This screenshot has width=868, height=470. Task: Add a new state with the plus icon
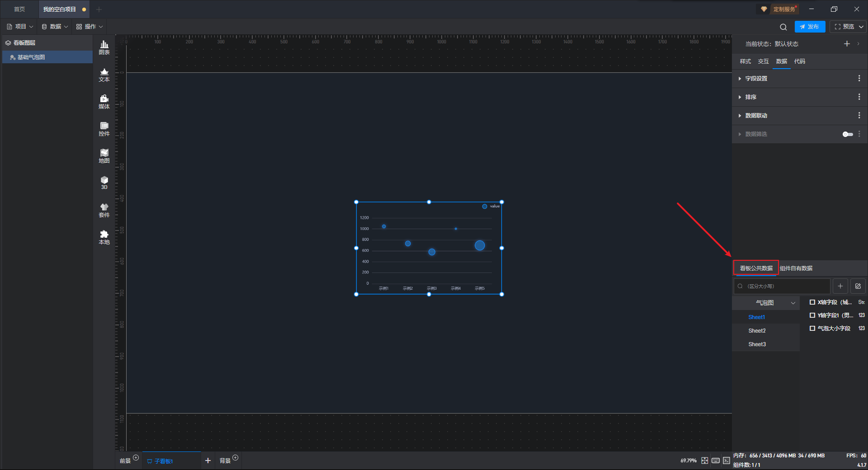[x=847, y=44]
